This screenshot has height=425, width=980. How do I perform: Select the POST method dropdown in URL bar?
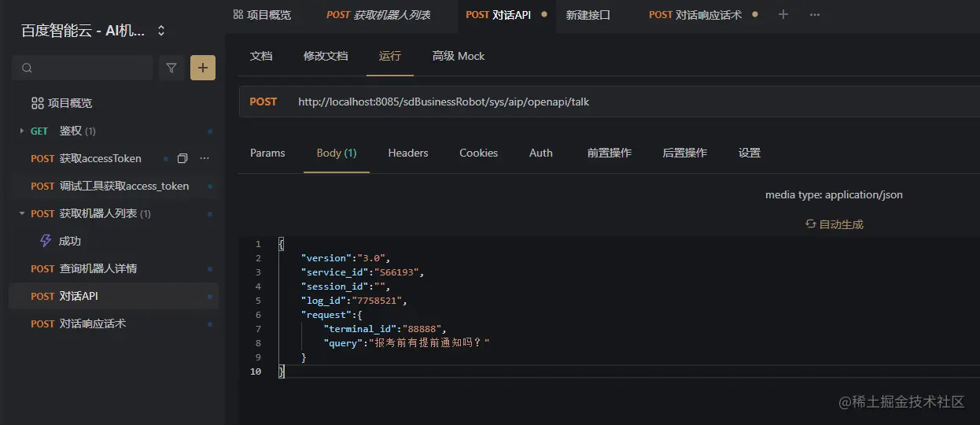263,102
